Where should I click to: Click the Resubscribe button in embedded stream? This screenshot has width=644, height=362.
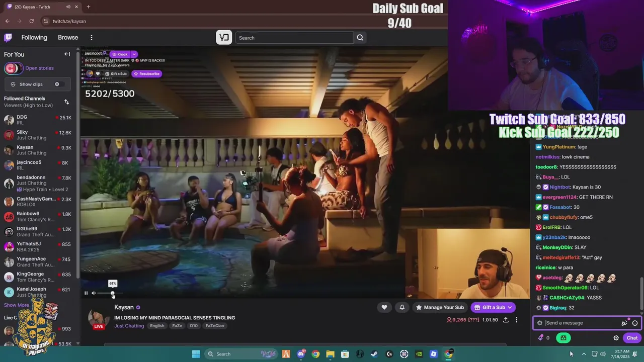tap(146, 74)
